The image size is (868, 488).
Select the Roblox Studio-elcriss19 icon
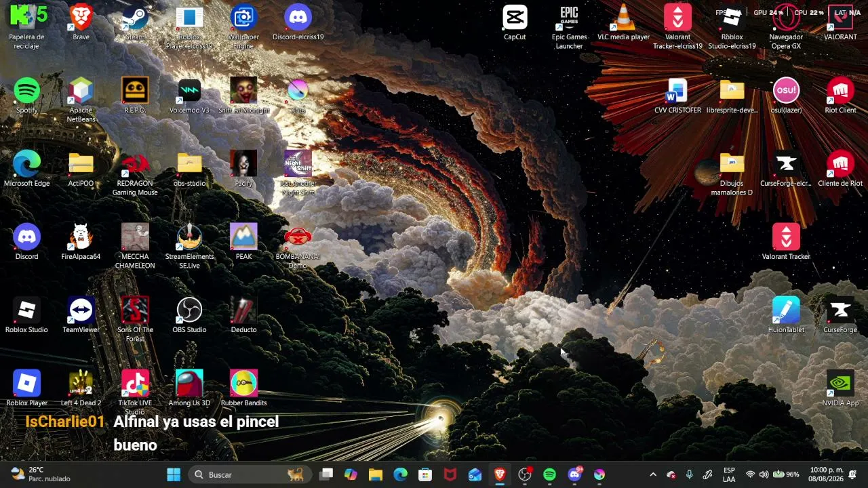pos(732,27)
